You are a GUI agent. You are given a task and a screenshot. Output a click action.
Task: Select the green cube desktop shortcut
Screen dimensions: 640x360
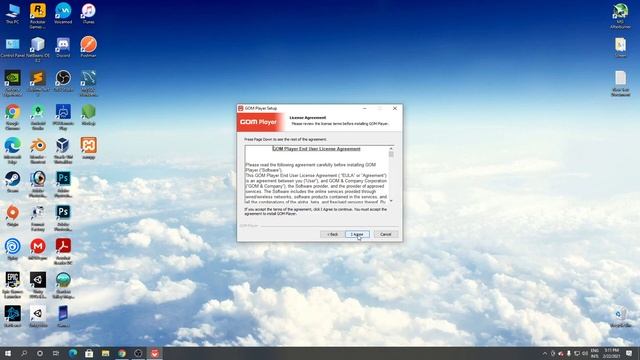[x=88, y=115]
